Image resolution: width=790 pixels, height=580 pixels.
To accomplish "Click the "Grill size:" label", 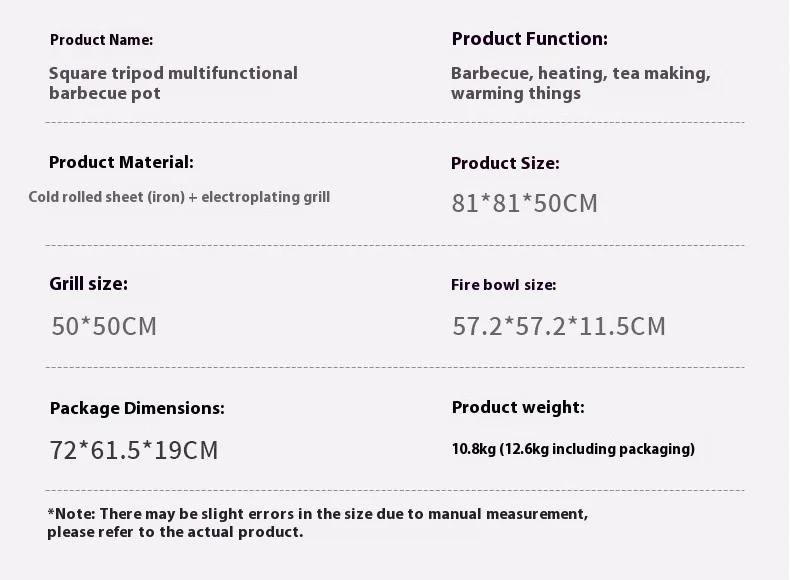I will coord(88,284).
